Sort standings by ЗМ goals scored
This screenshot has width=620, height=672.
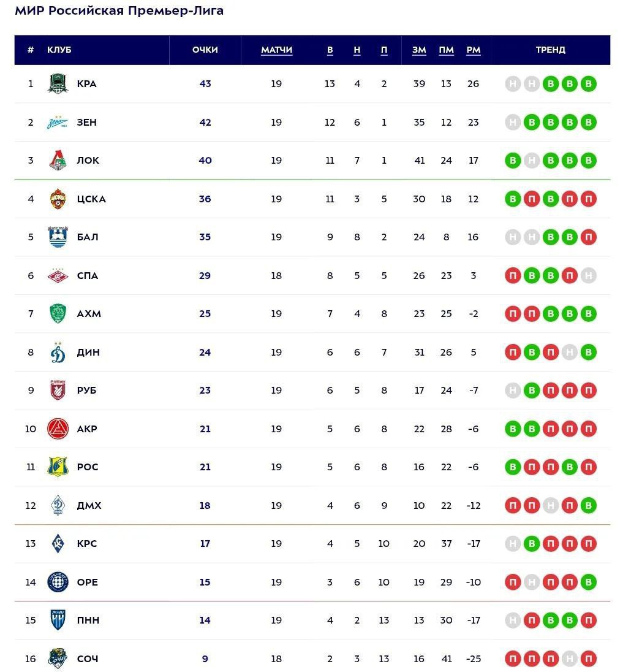tap(419, 50)
